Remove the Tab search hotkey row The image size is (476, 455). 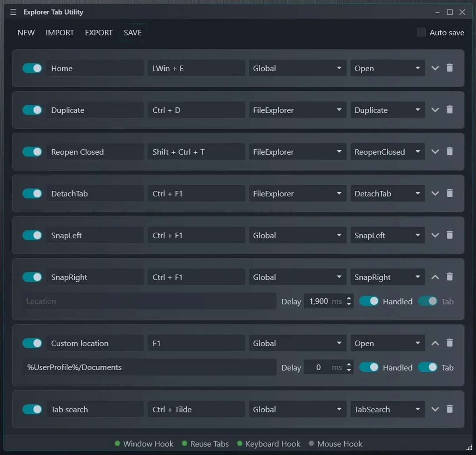coord(449,409)
